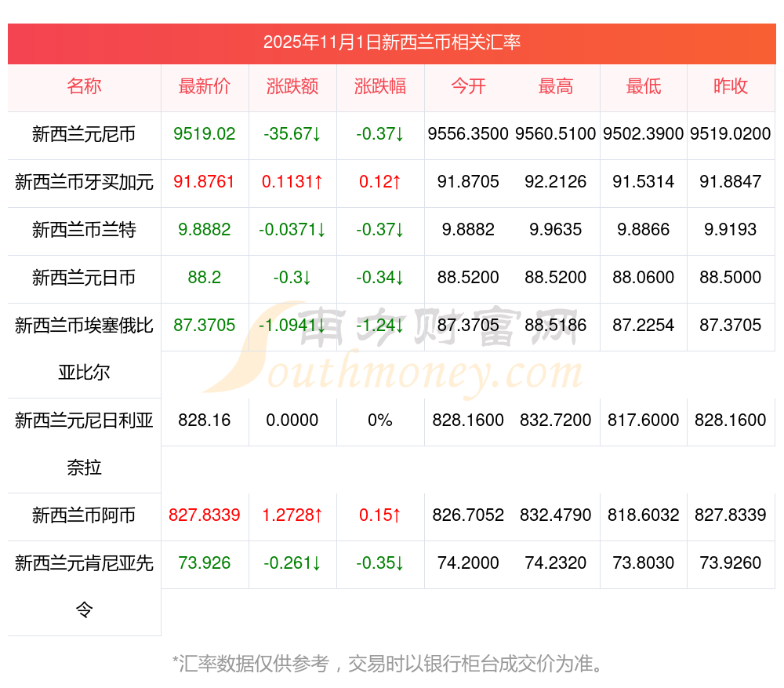Select the 新西兰币兰特 row name
The height and width of the screenshot is (688, 784).
(84, 230)
